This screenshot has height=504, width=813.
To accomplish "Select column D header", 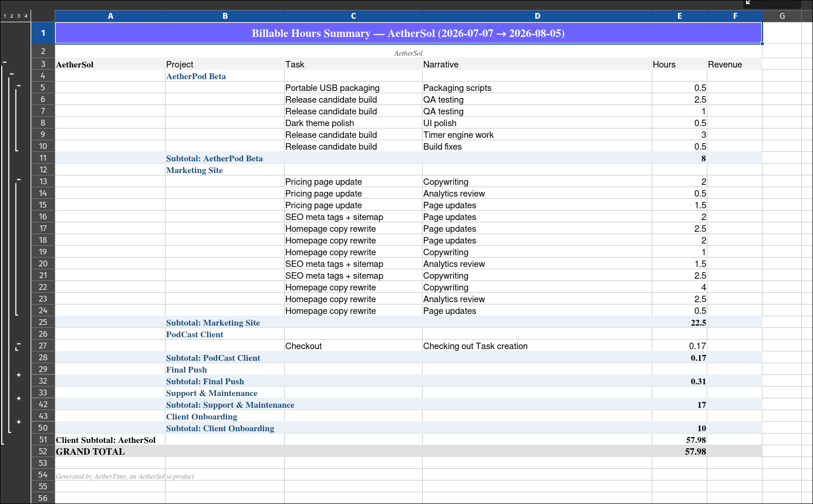I will [537, 16].
